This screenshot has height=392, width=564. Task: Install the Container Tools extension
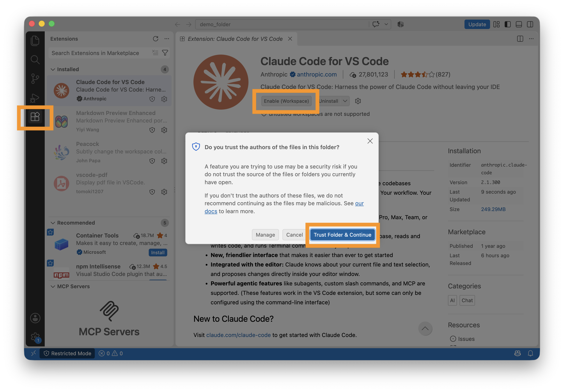click(x=158, y=253)
